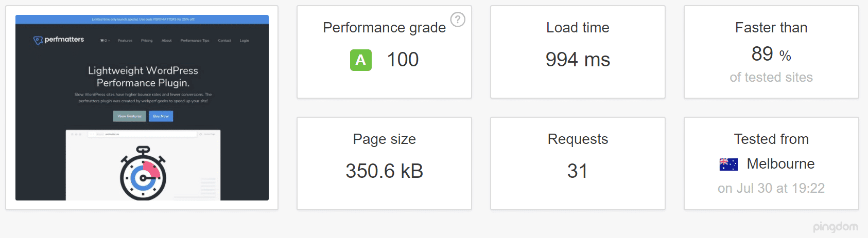Click the pingdom logo watermark
868x238 pixels.
click(x=835, y=226)
